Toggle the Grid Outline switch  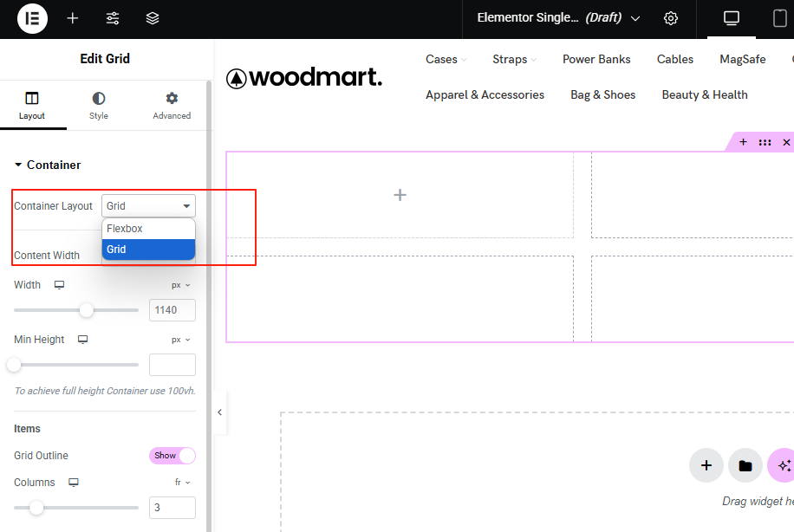tap(172, 456)
